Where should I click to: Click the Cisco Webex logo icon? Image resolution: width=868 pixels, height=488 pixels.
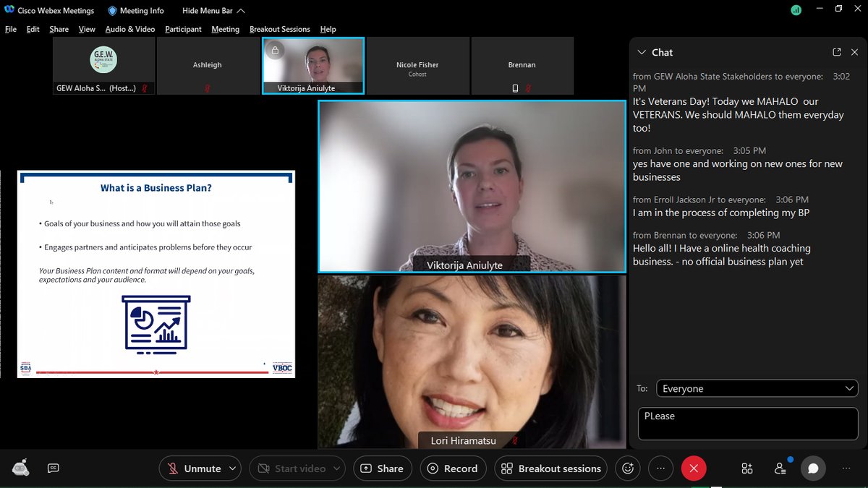click(9, 10)
